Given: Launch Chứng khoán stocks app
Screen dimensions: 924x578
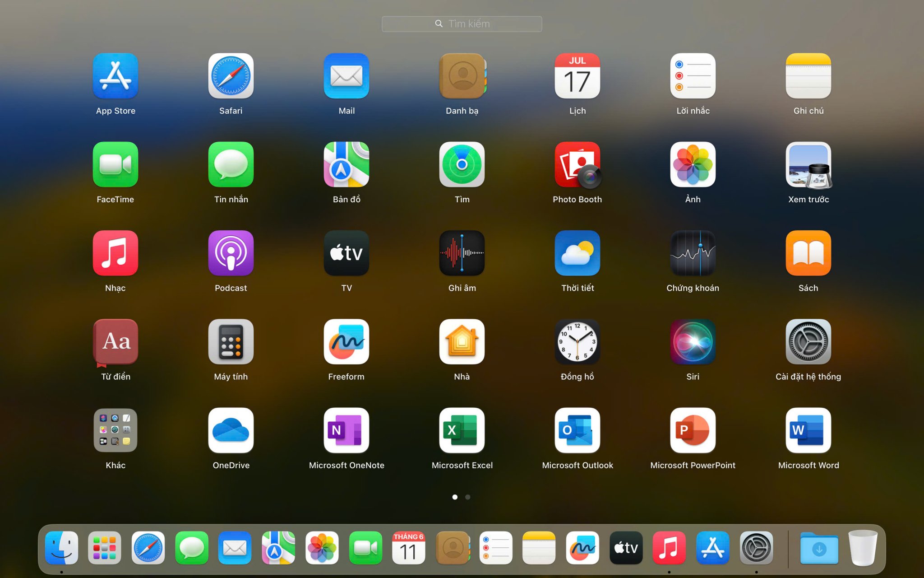Looking at the screenshot, I should click(693, 253).
